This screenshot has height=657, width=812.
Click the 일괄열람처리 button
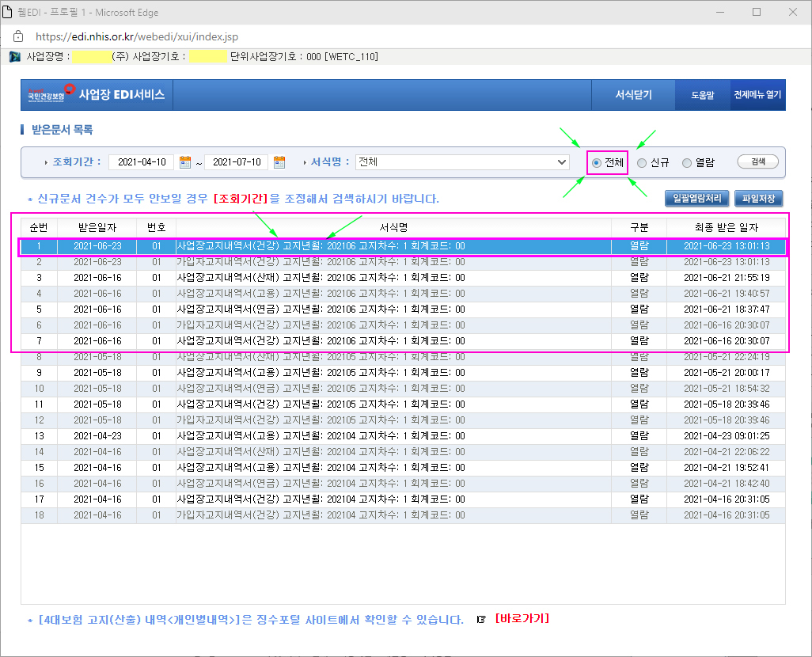point(696,199)
